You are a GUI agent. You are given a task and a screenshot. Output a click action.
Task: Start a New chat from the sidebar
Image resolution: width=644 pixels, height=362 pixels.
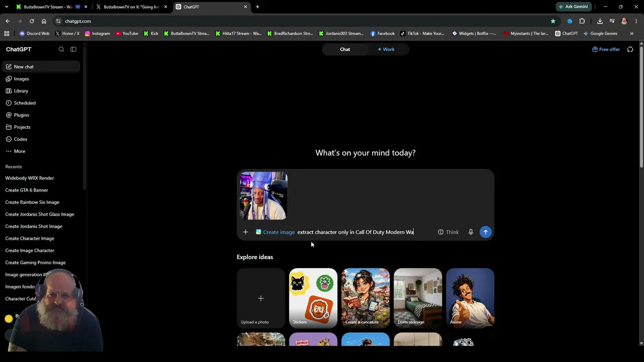(x=40, y=67)
